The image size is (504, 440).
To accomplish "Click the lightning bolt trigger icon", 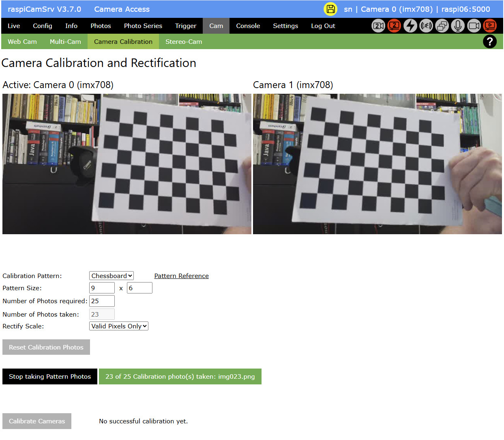I will pos(410,26).
